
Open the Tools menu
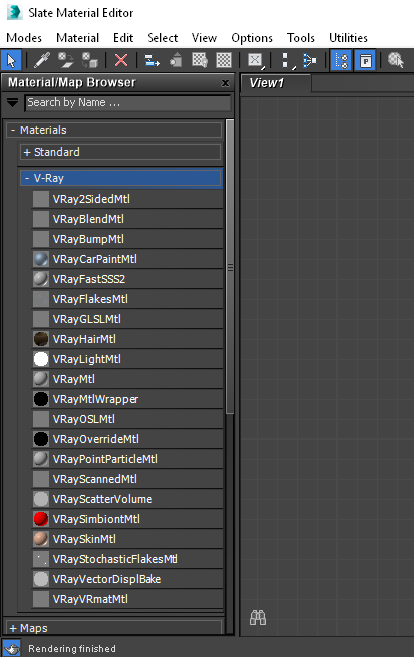point(300,38)
